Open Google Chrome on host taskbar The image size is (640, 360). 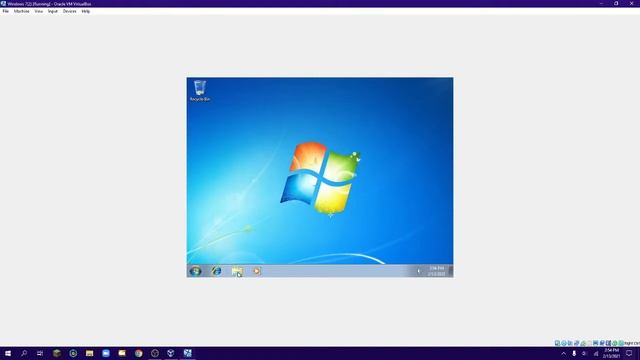pos(139,353)
